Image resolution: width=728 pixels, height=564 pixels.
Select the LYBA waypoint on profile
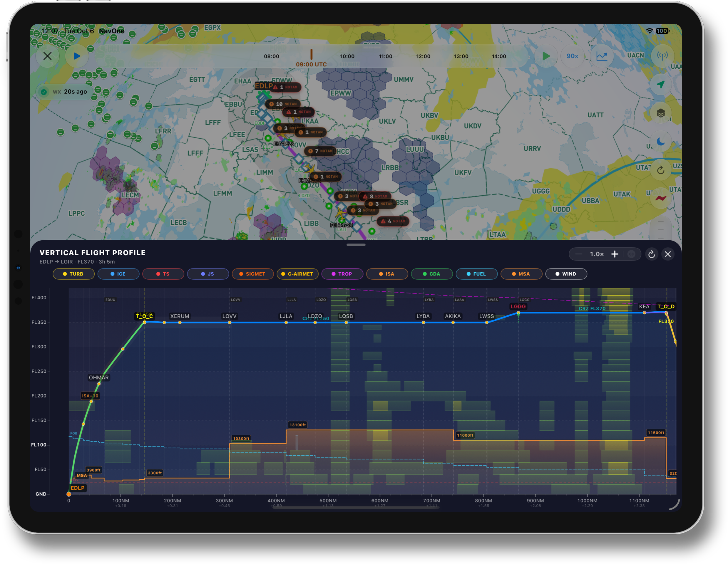point(423,316)
